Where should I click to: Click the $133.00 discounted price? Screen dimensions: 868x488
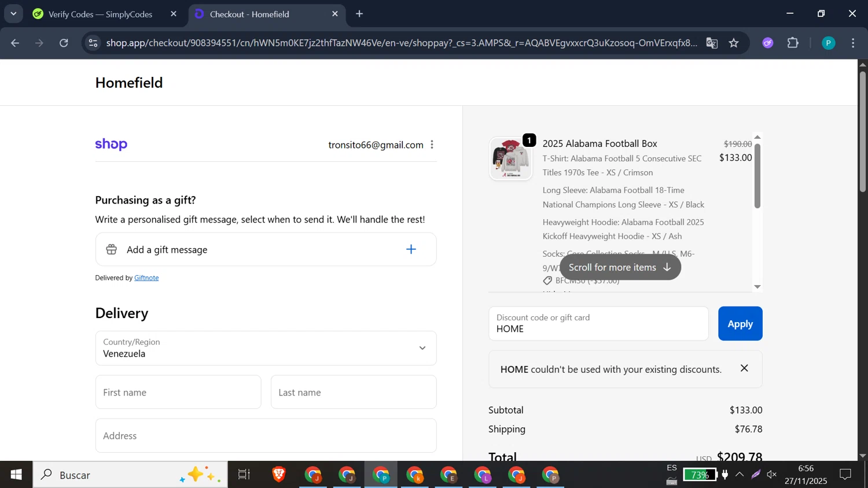coord(735,157)
